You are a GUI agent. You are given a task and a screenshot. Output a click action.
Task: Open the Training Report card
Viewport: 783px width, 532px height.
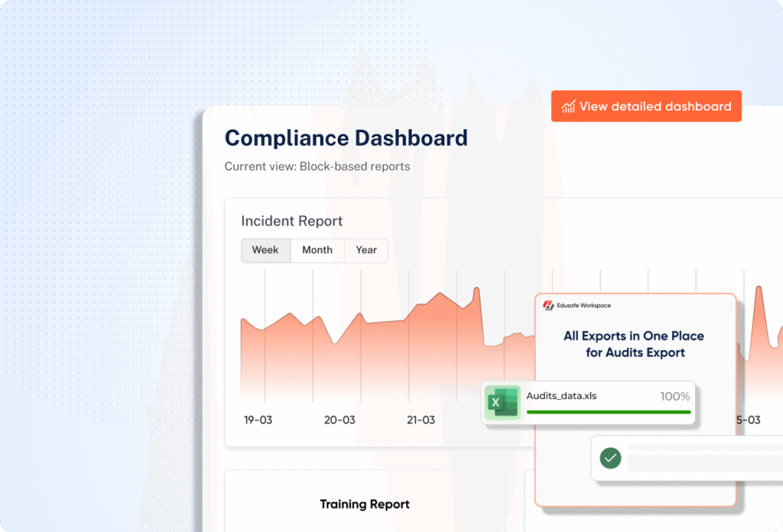pyautogui.click(x=364, y=504)
